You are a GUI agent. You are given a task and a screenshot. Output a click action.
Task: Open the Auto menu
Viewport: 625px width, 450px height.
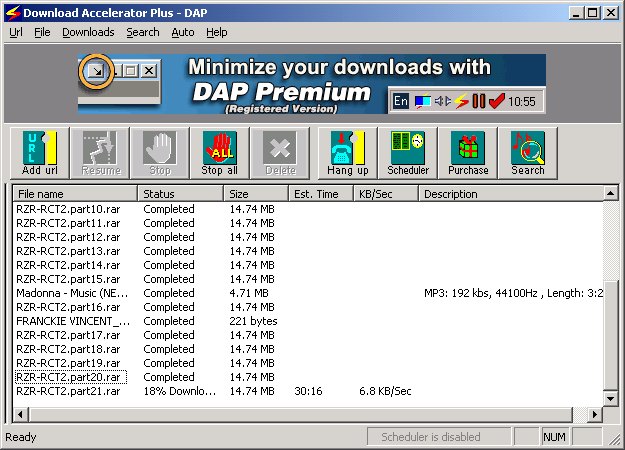(x=183, y=32)
